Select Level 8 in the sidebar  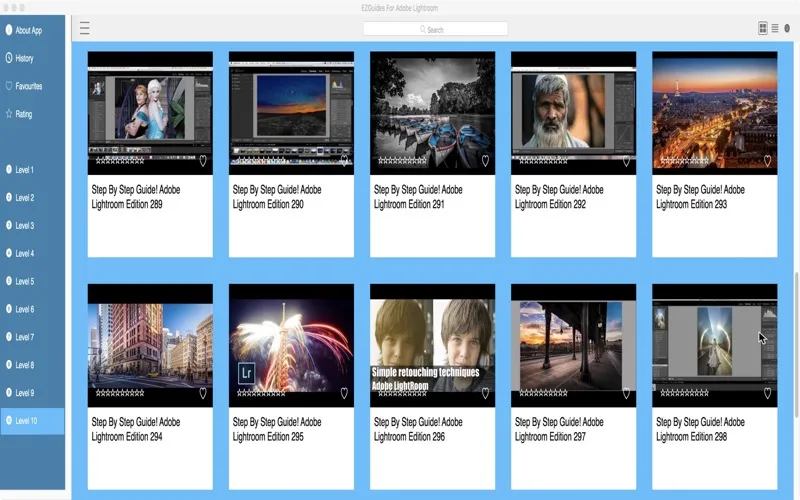[x=32, y=365]
